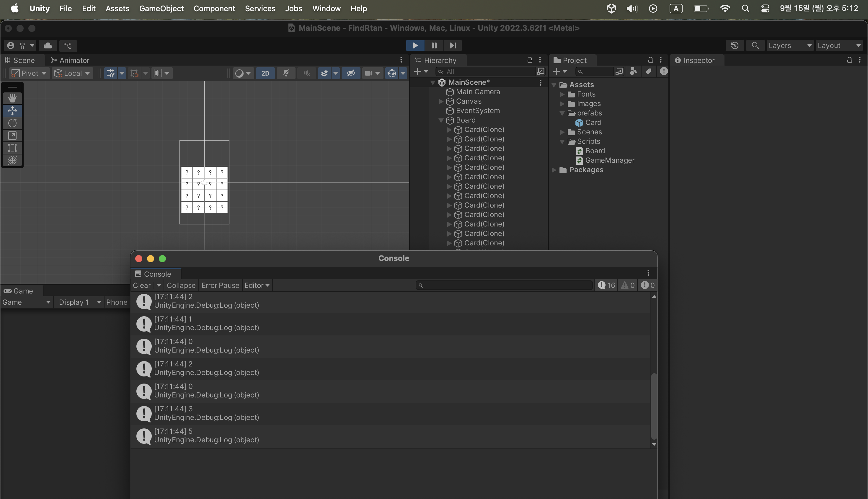868x499 pixels.
Task: Open Hierarchy panel options menu
Action: [540, 60]
